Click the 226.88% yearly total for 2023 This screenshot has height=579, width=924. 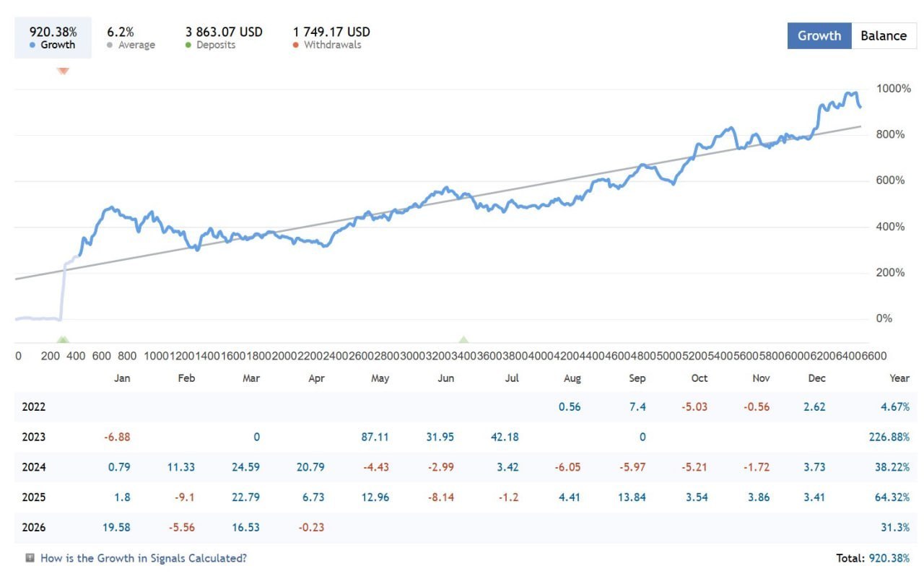click(889, 437)
